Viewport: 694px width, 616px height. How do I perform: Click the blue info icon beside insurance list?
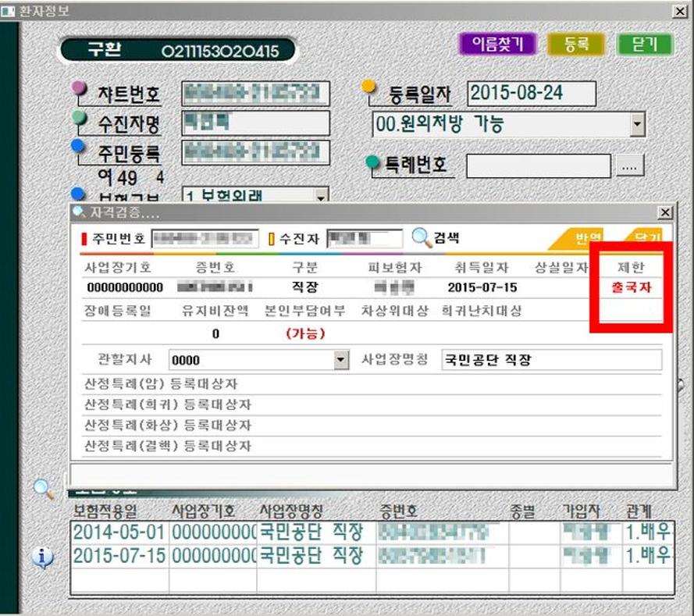click(x=44, y=557)
